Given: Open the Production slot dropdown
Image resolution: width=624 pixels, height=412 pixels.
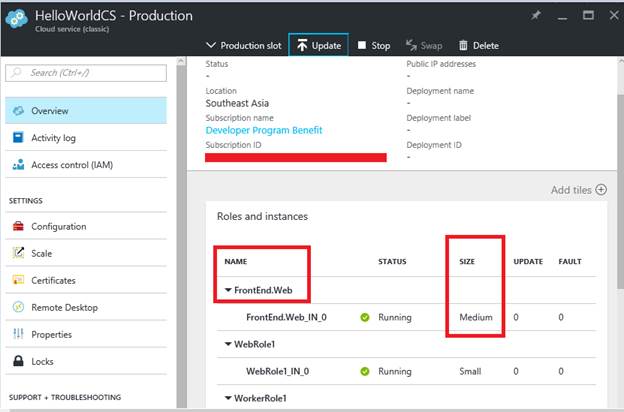Looking at the screenshot, I should pyautogui.click(x=244, y=46).
